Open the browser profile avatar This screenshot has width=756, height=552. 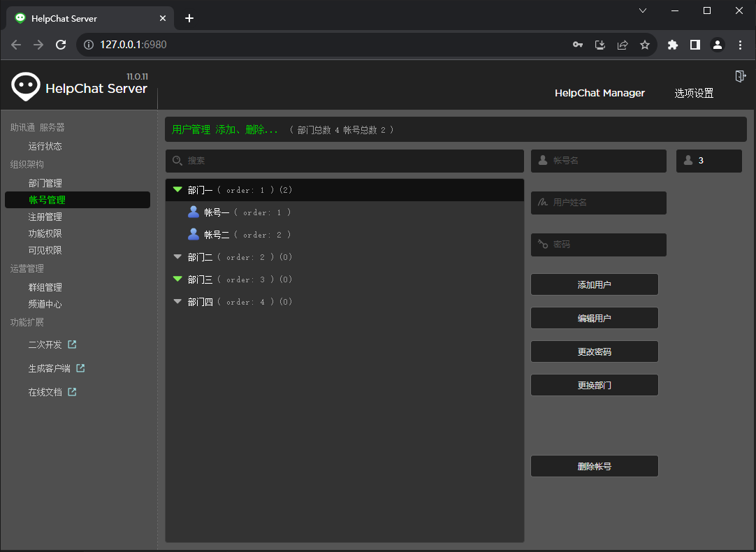[x=718, y=45]
